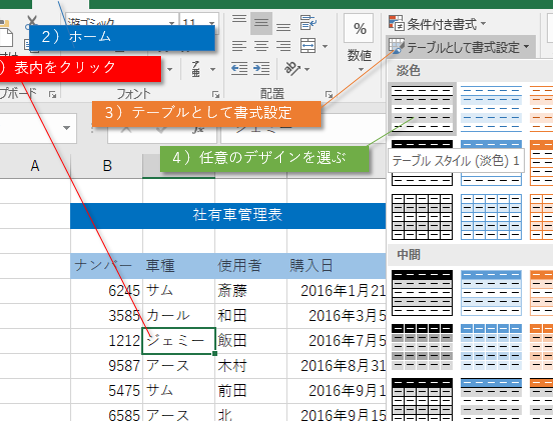Choose the light blue banded table style

[491, 109]
